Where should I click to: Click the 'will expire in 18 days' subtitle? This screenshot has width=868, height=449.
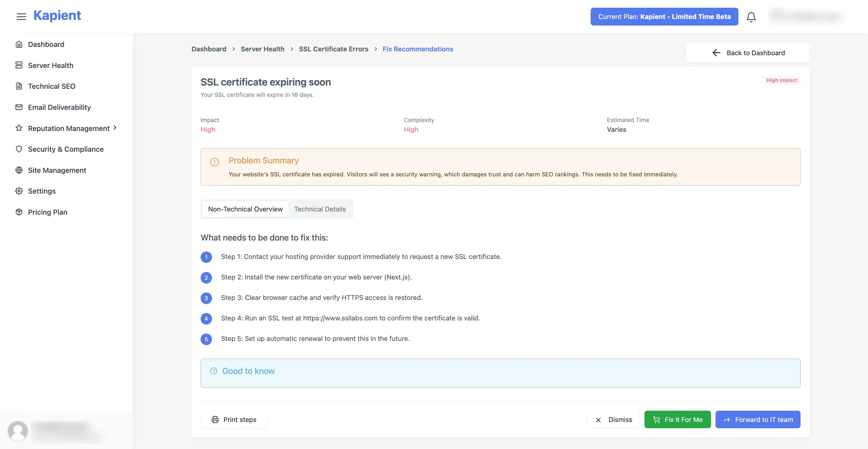[x=257, y=94]
